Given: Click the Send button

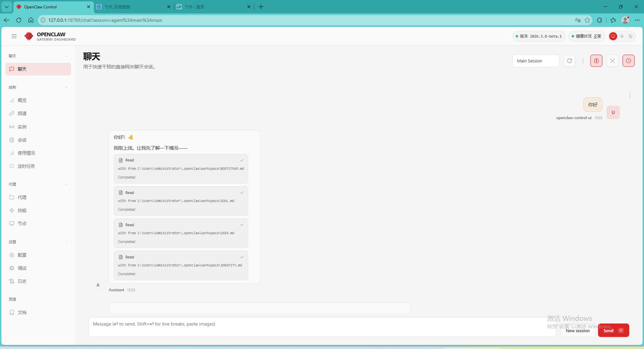Looking at the screenshot, I should [613, 331].
